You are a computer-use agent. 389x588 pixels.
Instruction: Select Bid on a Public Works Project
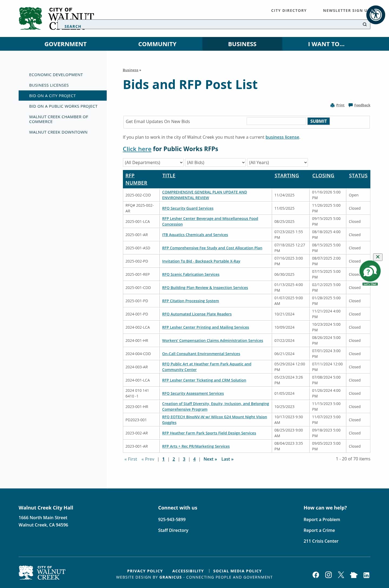coord(63,106)
